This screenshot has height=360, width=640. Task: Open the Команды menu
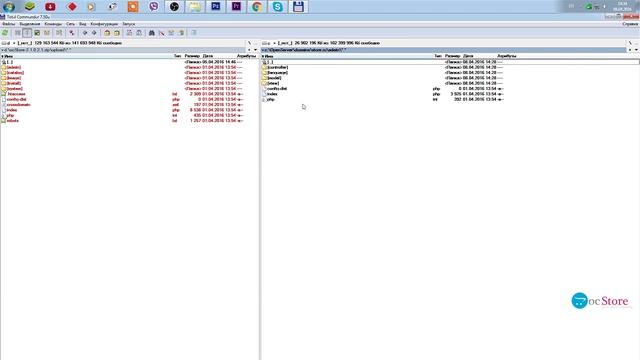click(x=53, y=24)
